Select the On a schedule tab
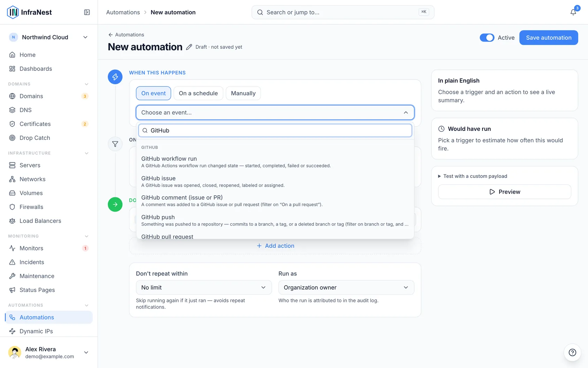Image resolution: width=588 pixels, height=368 pixels. coord(198,93)
